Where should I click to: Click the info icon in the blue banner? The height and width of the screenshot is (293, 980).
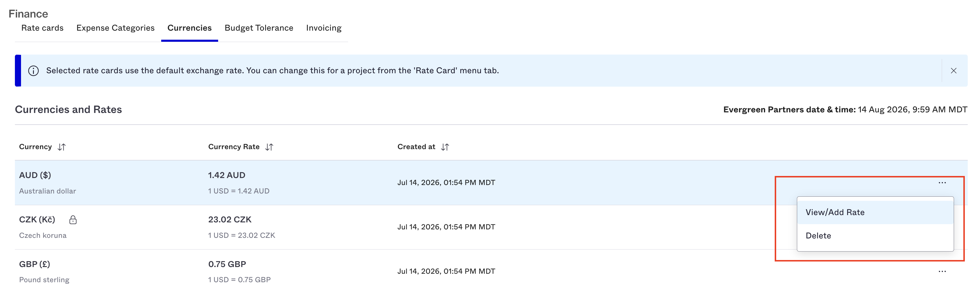coord(34,71)
